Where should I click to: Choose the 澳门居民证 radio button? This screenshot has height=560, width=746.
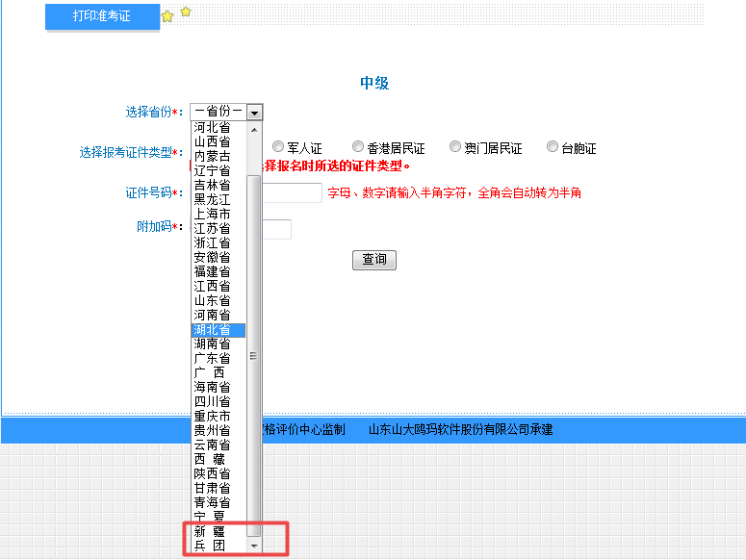[456, 147]
